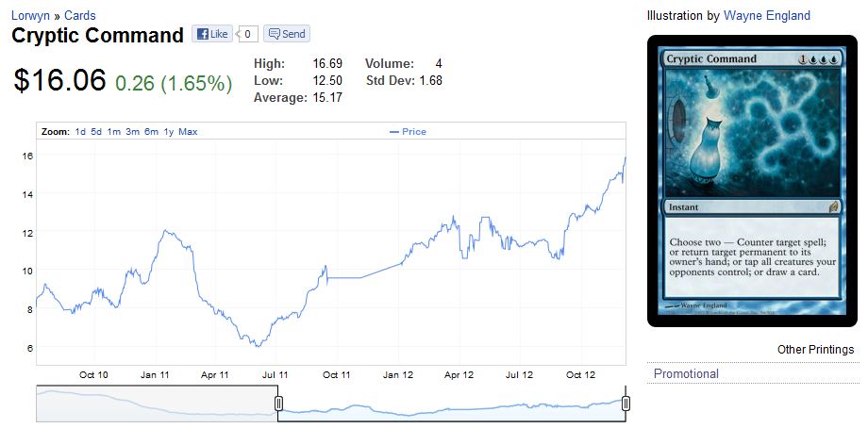This screenshot has width=868, height=445.
Task: Set chart zoom to 5d
Action: (x=97, y=132)
